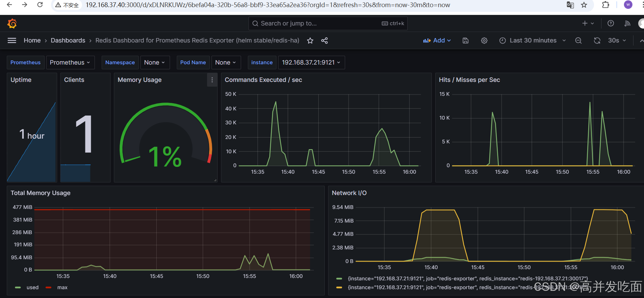644x298 pixels.
Task: Expand the Prometheus datasource dropdown
Action: coord(70,63)
